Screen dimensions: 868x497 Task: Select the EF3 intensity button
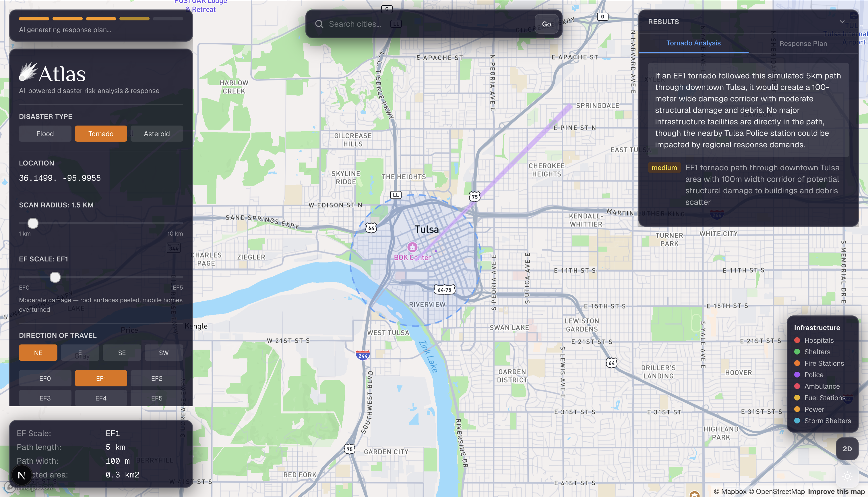pos(45,398)
